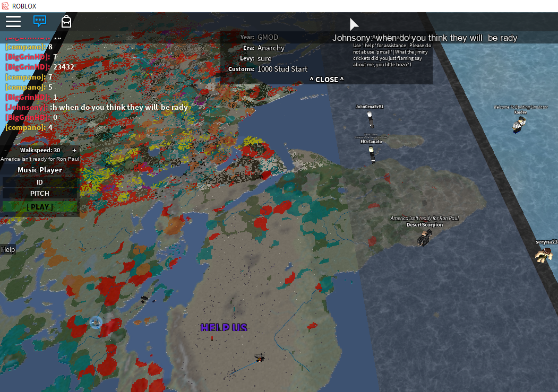Open the Help button
558x392 pixels.
click(x=8, y=249)
